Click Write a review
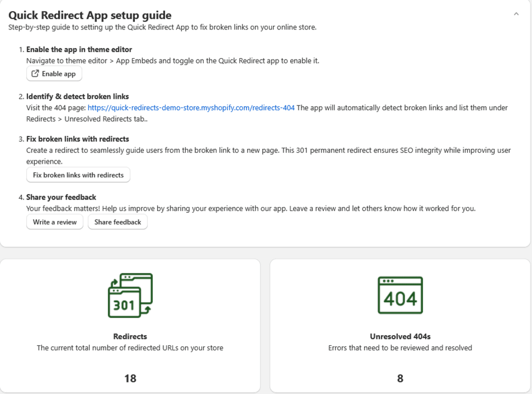This screenshot has width=532, height=394. tap(55, 222)
